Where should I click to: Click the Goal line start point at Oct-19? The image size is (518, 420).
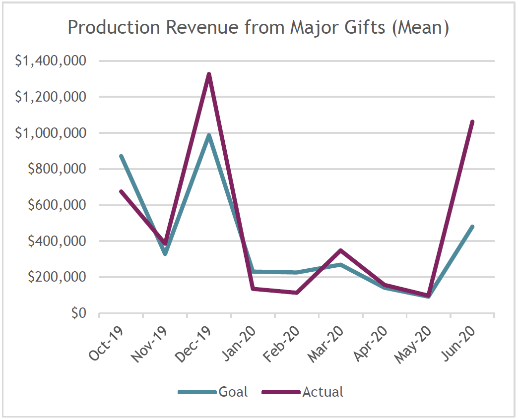click(121, 156)
